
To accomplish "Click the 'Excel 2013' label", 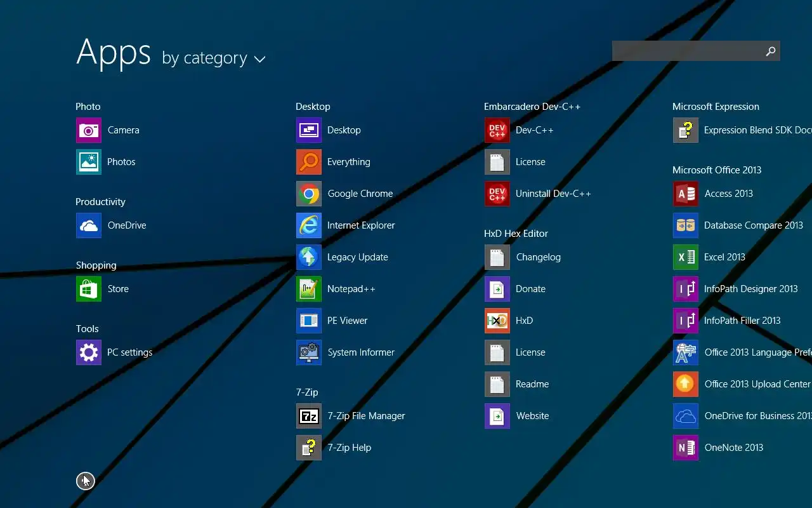I will pyautogui.click(x=724, y=257).
